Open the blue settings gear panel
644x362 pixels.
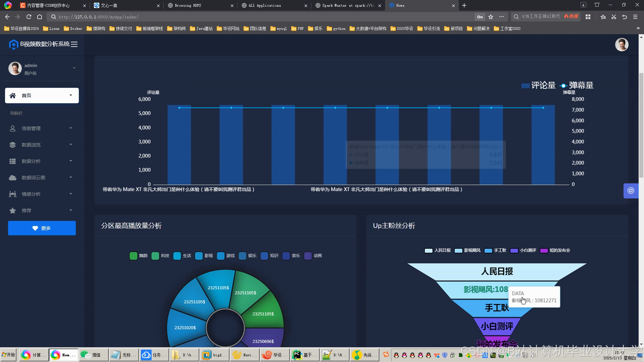click(x=631, y=191)
